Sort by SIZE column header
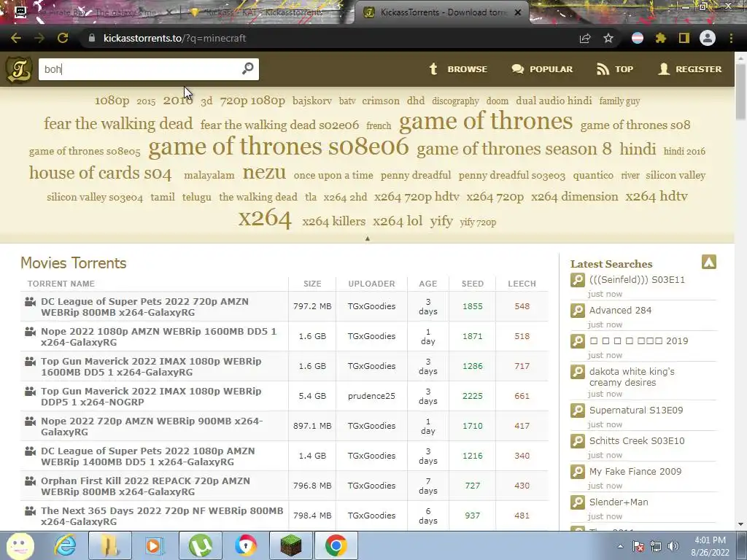 pyautogui.click(x=312, y=284)
